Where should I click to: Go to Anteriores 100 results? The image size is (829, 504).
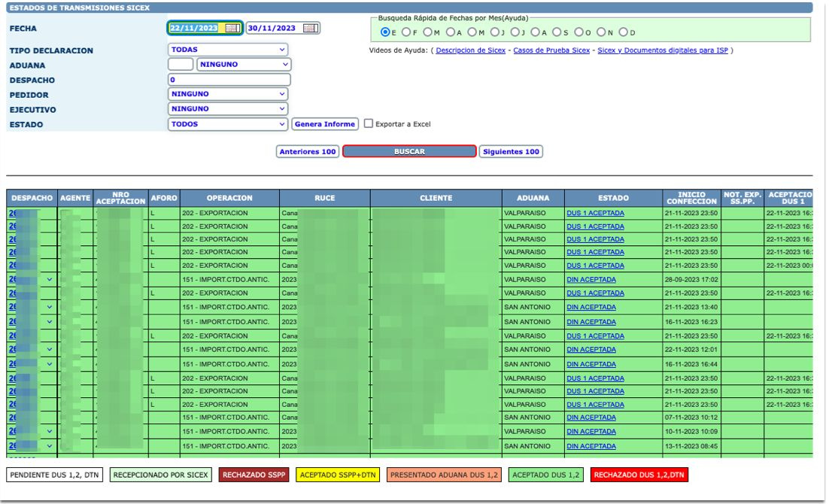point(307,152)
